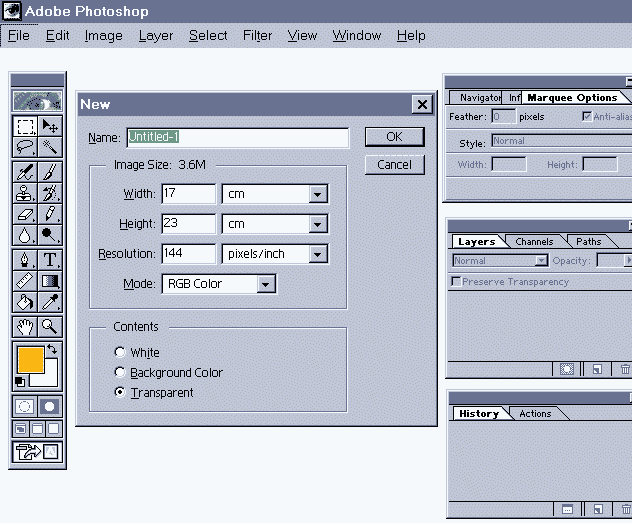Switch to the Paths tab
Viewport: 632px width, 523px height.
pos(588,241)
